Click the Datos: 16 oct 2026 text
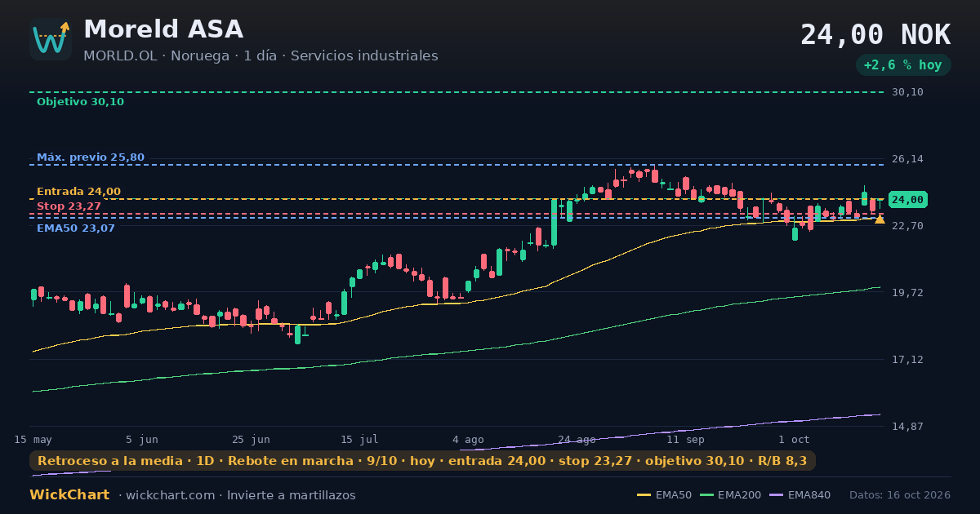 pyautogui.click(x=900, y=495)
